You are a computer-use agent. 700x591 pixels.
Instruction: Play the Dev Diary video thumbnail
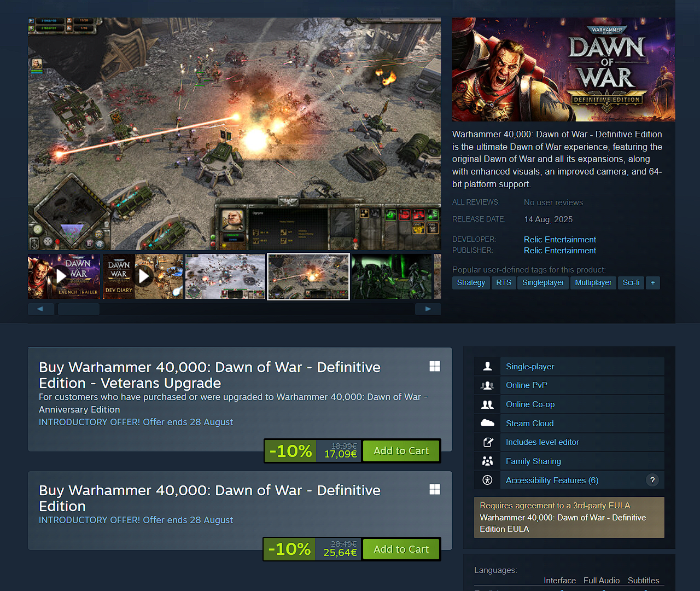tap(143, 276)
